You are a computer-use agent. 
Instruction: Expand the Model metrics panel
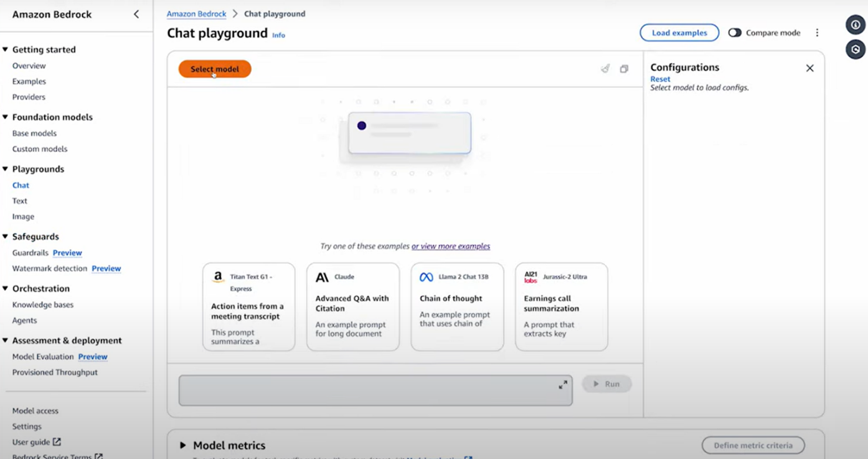[x=183, y=445]
